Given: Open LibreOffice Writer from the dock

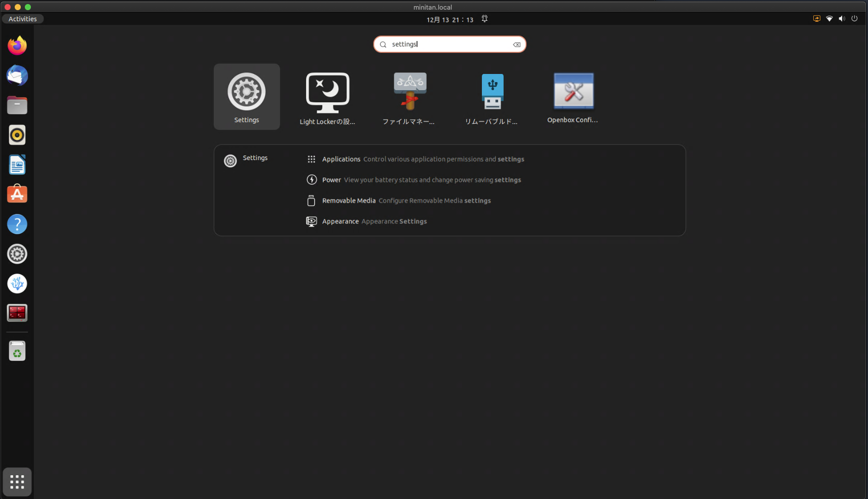Looking at the screenshot, I should pyautogui.click(x=17, y=165).
